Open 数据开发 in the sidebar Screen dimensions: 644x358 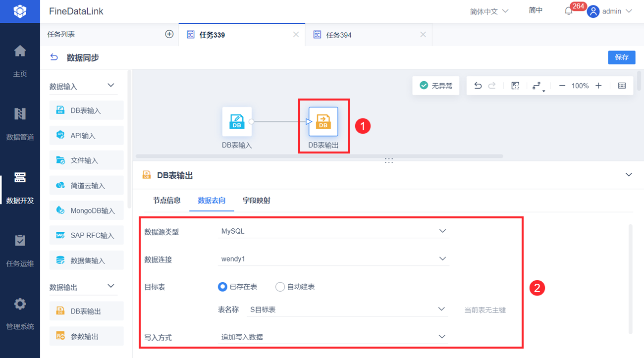20,188
